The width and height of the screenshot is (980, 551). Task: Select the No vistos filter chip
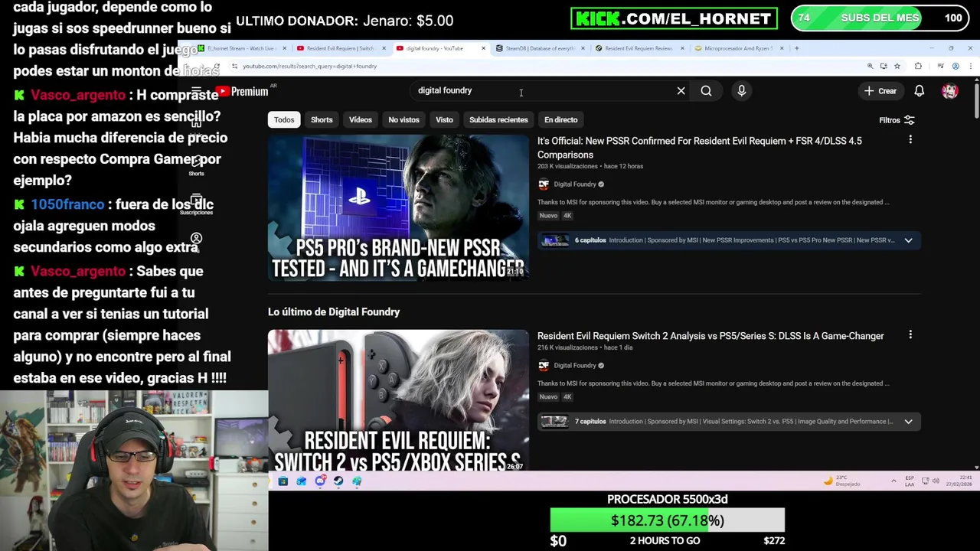click(x=403, y=120)
